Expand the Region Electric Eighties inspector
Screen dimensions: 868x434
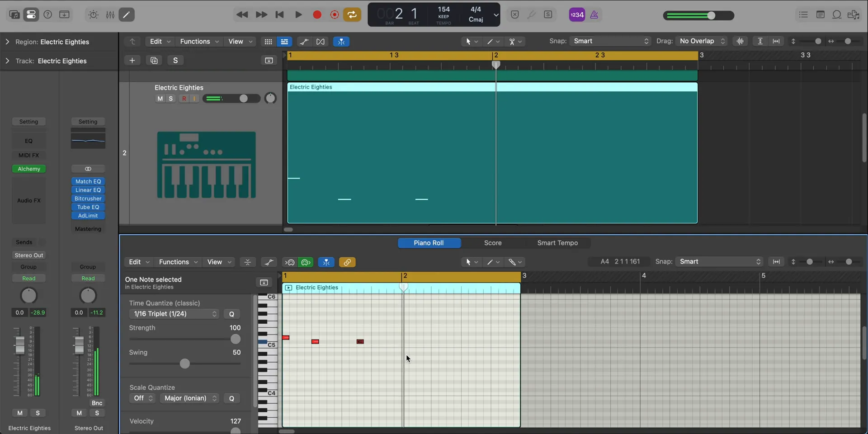[x=7, y=42]
